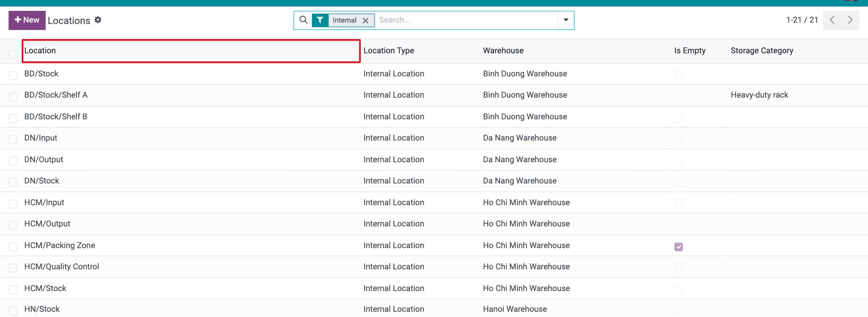Click Internal Location type in HCM/Stock row
Image resolution: width=868 pixels, height=317 pixels.
[394, 288]
